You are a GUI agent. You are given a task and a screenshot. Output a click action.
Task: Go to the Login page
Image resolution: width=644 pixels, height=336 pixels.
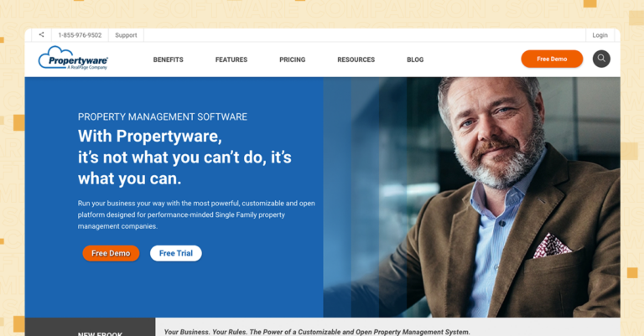click(600, 35)
